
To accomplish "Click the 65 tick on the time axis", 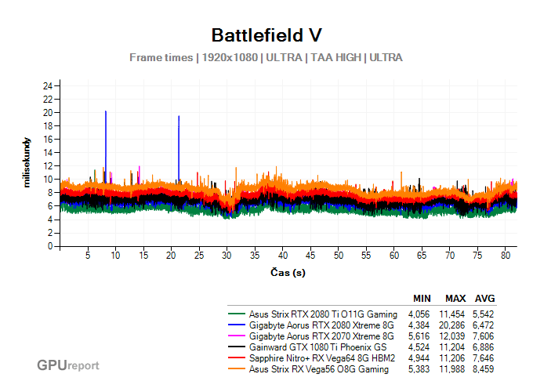I will coord(422,256).
